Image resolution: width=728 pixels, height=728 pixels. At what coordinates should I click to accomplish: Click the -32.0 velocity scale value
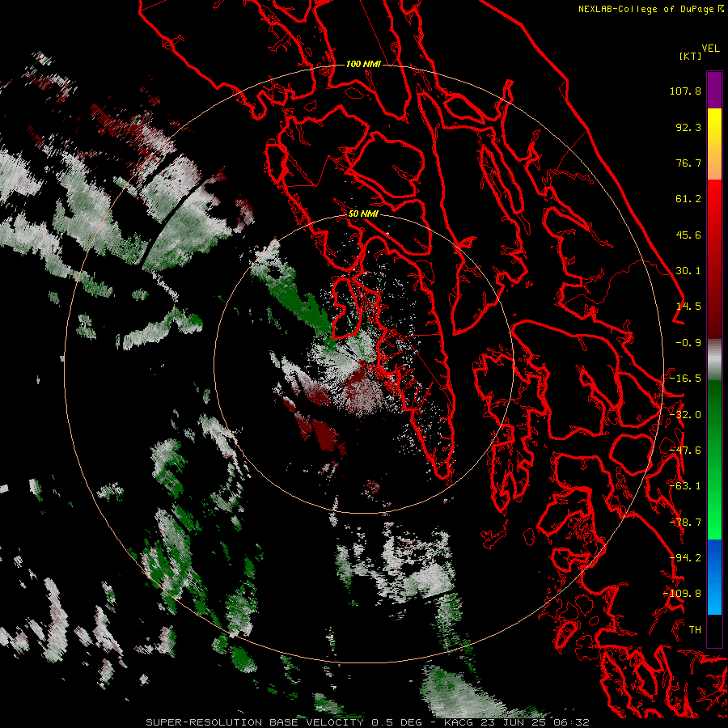[x=685, y=415]
